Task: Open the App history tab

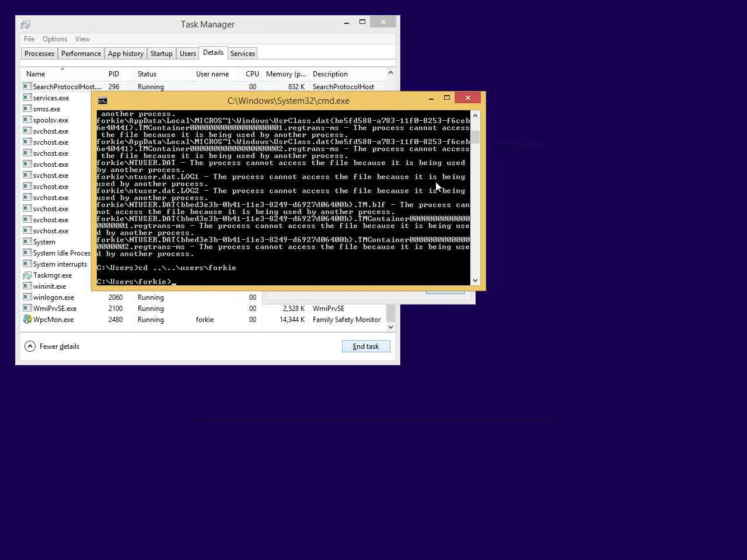Action: pyautogui.click(x=125, y=54)
